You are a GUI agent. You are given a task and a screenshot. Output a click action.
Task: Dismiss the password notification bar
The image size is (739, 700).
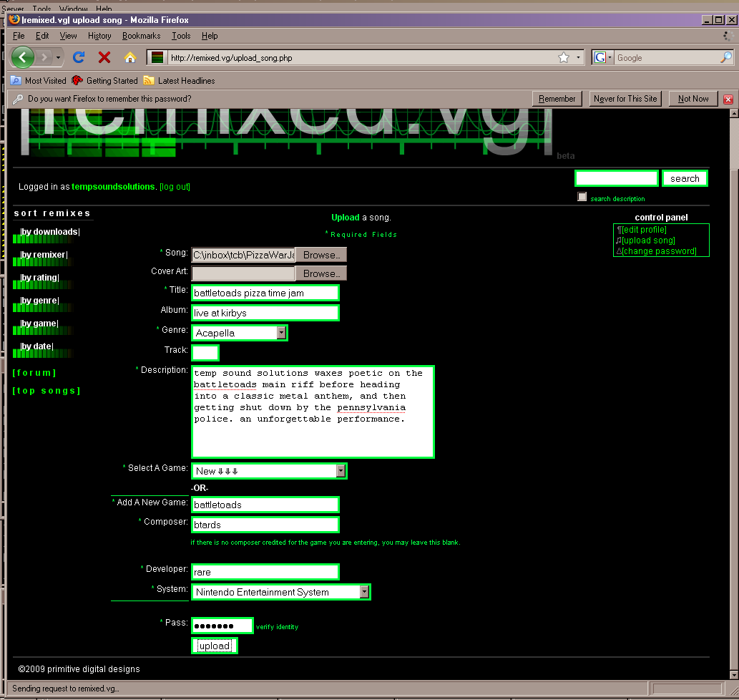(728, 99)
